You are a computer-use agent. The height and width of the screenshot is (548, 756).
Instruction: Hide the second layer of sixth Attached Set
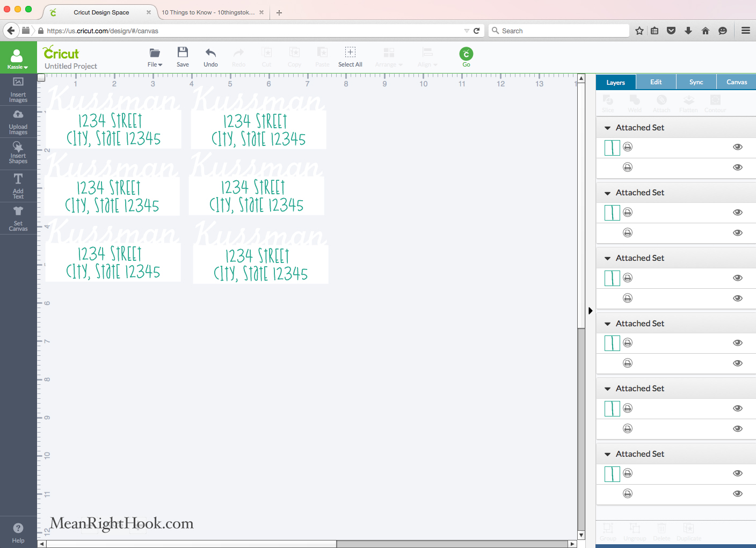[738, 494]
